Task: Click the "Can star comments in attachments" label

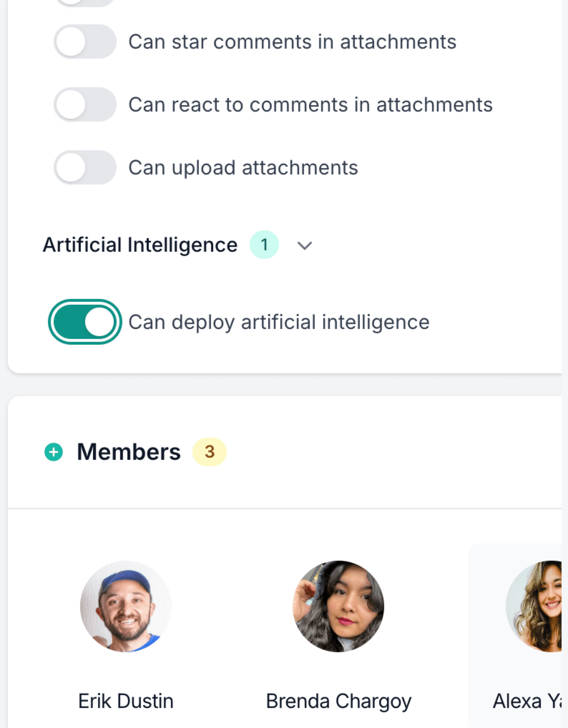Action: coord(292,41)
